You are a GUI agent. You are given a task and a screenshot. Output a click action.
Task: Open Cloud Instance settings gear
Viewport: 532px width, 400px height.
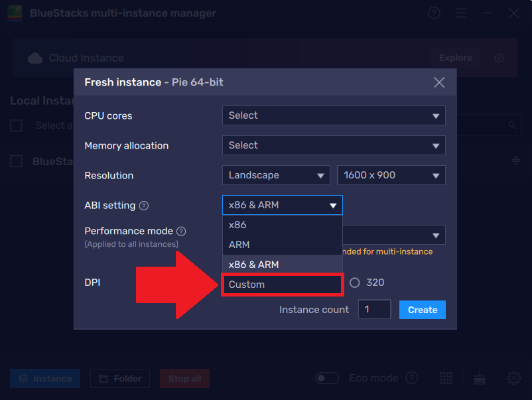click(499, 58)
